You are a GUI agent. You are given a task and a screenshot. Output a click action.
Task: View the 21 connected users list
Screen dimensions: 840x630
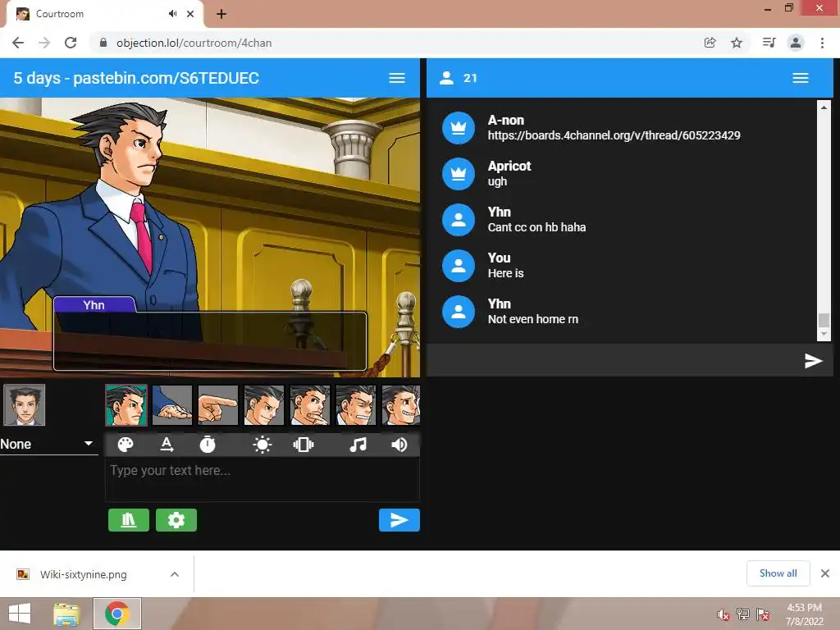point(458,78)
